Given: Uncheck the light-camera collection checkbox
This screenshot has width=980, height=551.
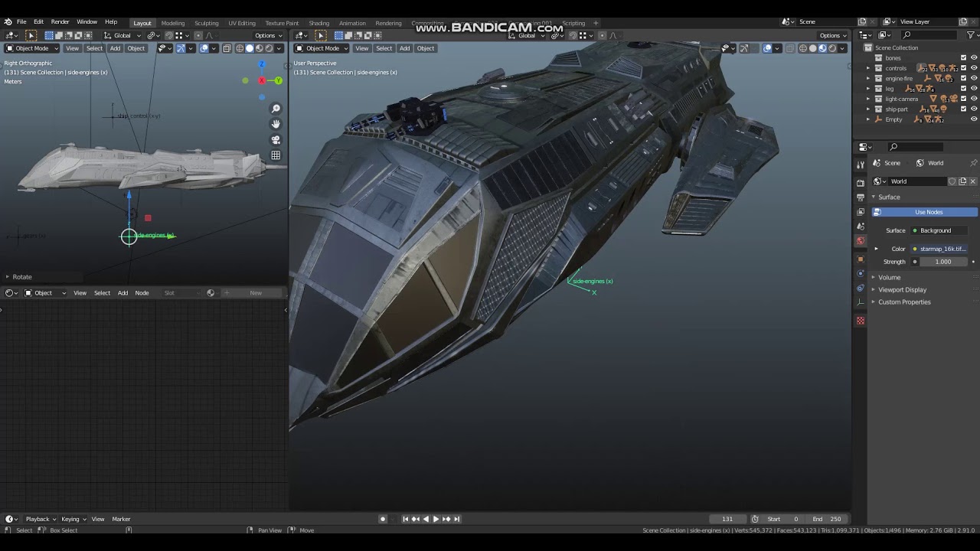Looking at the screenshot, I should (x=963, y=99).
